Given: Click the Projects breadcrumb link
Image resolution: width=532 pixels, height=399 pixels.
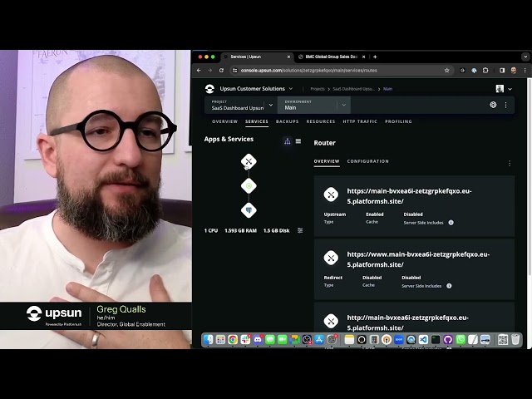Looking at the screenshot, I should click(318, 89).
